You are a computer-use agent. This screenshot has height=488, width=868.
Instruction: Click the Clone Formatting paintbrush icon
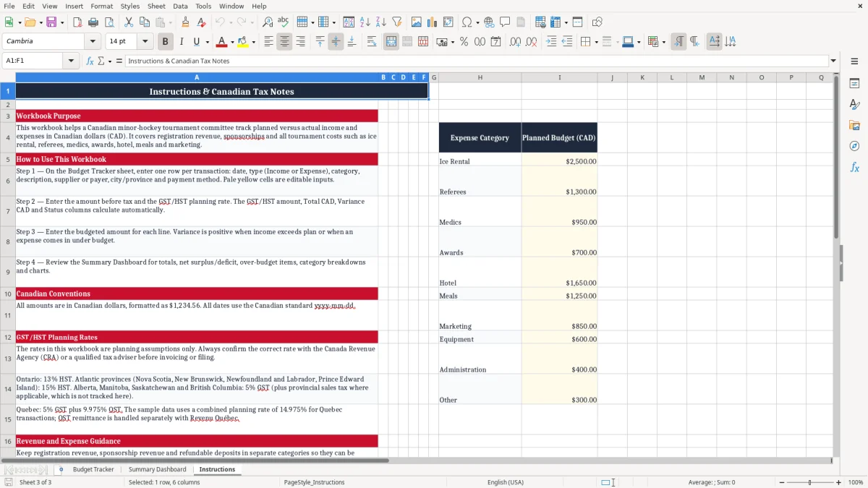click(185, 22)
